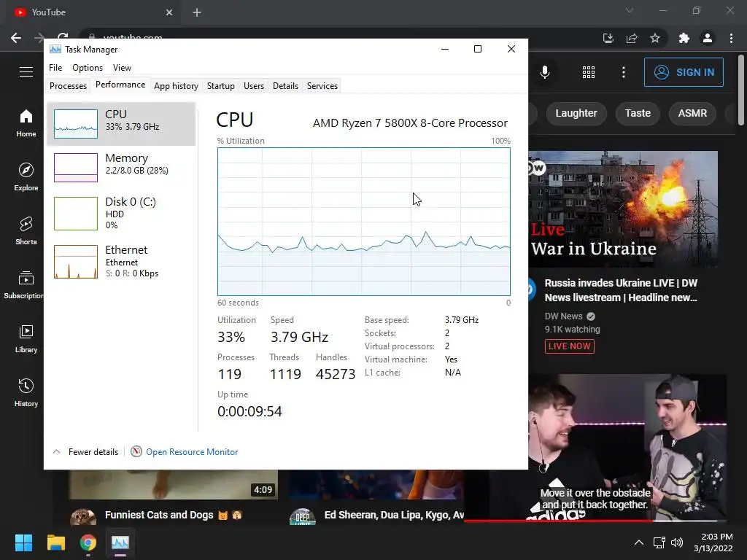The width and height of the screenshot is (747, 560).
Task: Select Ethernet resource
Action: coord(122,261)
